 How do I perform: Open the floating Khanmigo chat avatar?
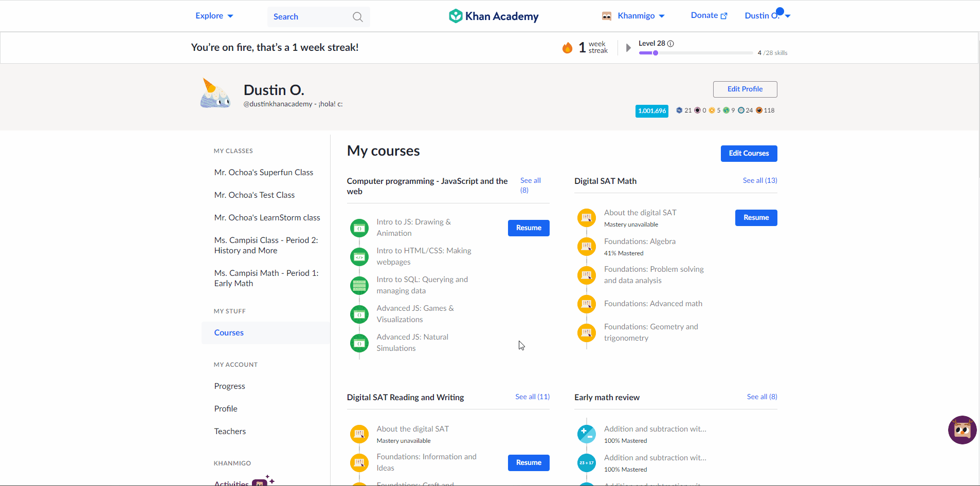click(963, 430)
